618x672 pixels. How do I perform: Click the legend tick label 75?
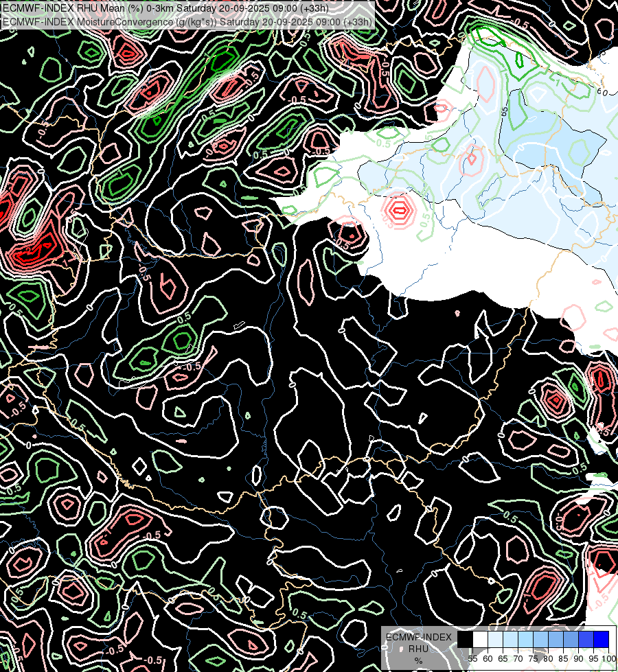533,659
